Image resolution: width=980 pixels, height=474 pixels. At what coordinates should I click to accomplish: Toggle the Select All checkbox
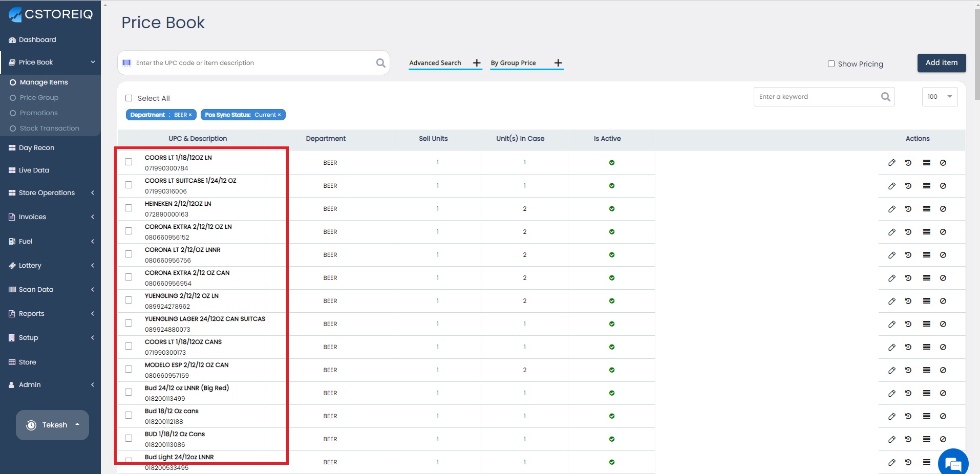(129, 98)
